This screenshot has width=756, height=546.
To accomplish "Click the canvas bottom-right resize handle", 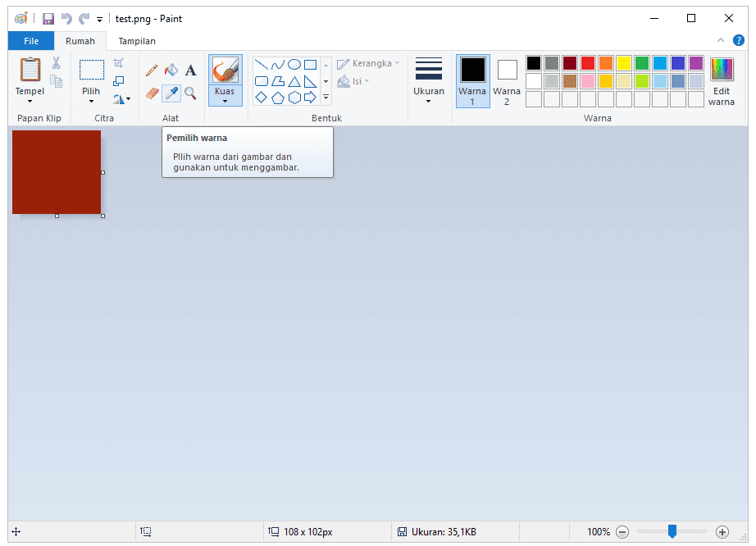I will coord(102,216).
